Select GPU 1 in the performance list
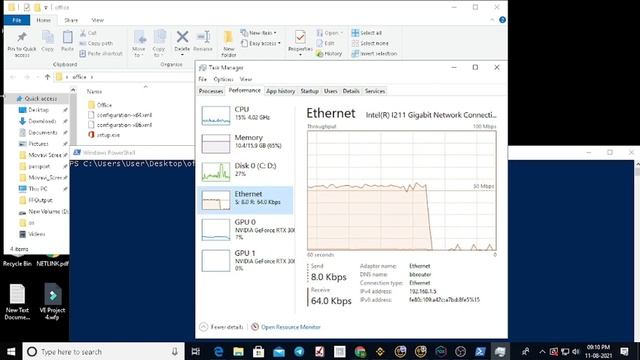This screenshot has width=640, height=360. 246,260
